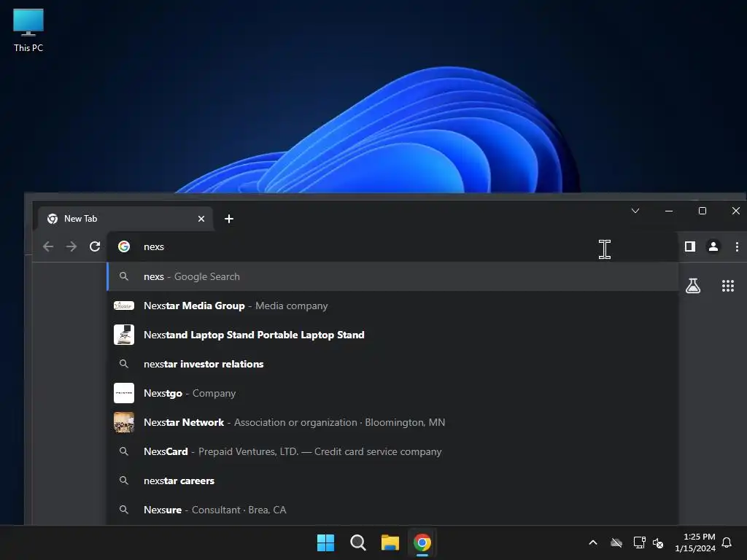Maximize the Chrome window

tap(703, 211)
